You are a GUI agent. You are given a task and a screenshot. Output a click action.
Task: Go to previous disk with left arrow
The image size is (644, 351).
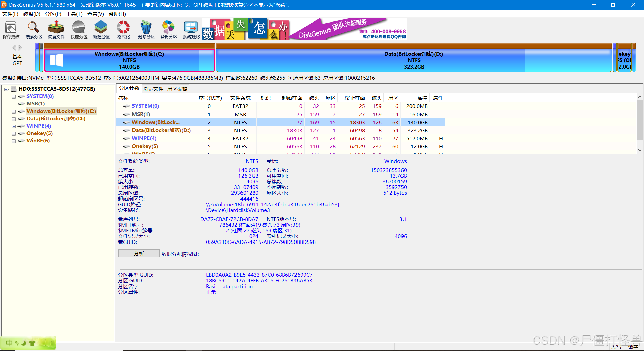click(x=14, y=48)
